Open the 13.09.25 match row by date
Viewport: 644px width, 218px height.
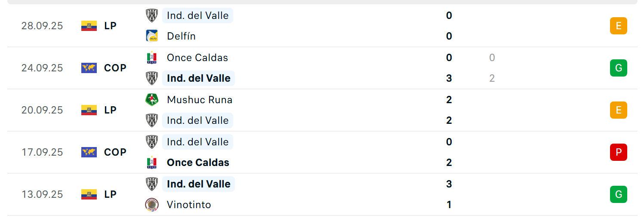click(42, 194)
